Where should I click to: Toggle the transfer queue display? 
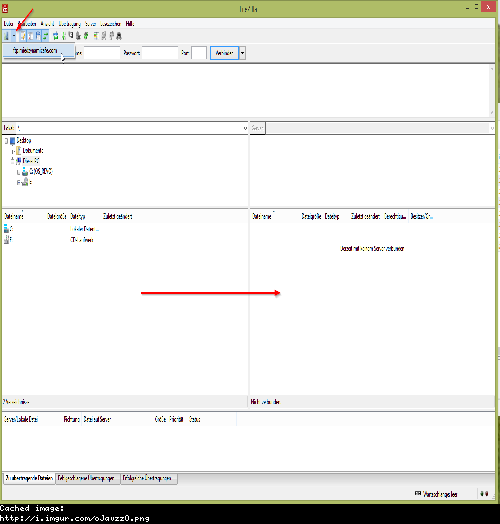click(45, 35)
